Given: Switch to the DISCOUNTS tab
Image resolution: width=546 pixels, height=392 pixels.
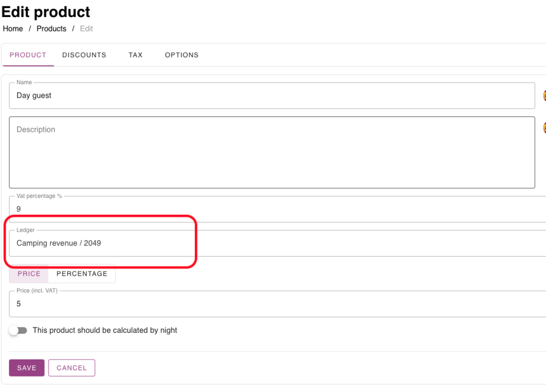Looking at the screenshot, I should 84,55.
